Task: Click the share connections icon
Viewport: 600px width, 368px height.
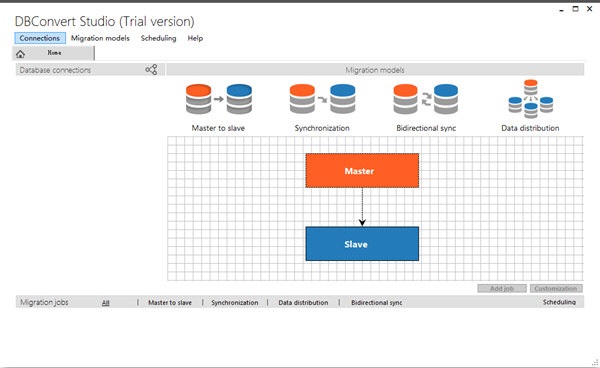Action: tap(151, 70)
